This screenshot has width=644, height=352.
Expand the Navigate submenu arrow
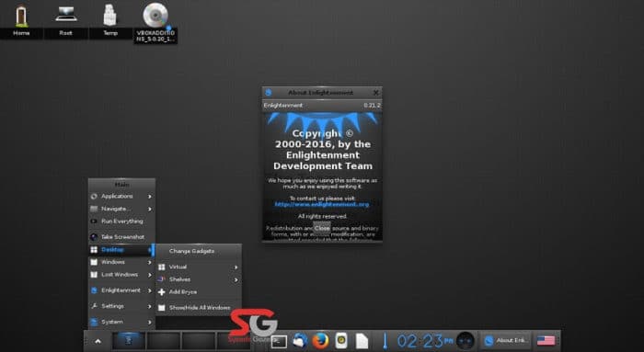(x=149, y=209)
